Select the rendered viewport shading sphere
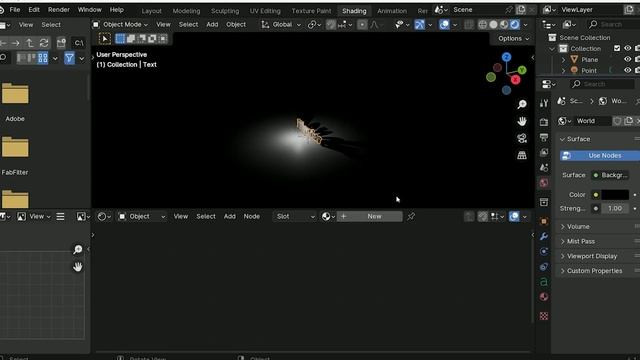The height and width of the screenshot is (360, 640). (515, 24)
